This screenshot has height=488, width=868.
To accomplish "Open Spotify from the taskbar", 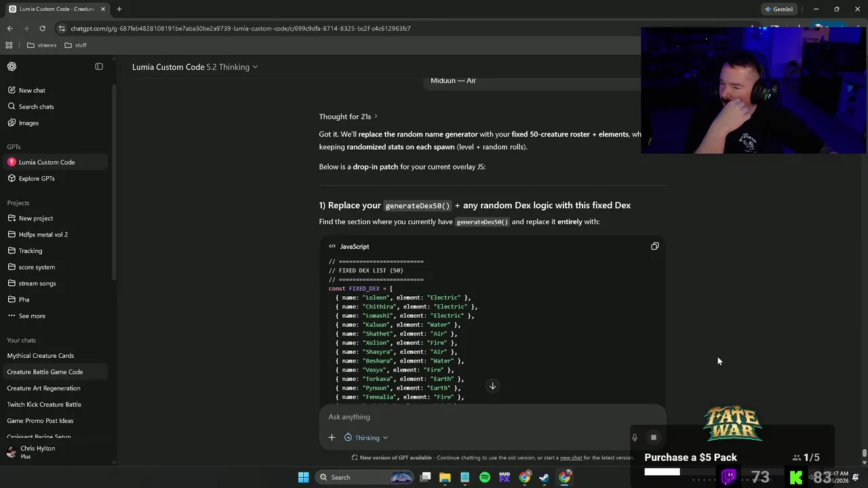I will (x=485, y=477).
